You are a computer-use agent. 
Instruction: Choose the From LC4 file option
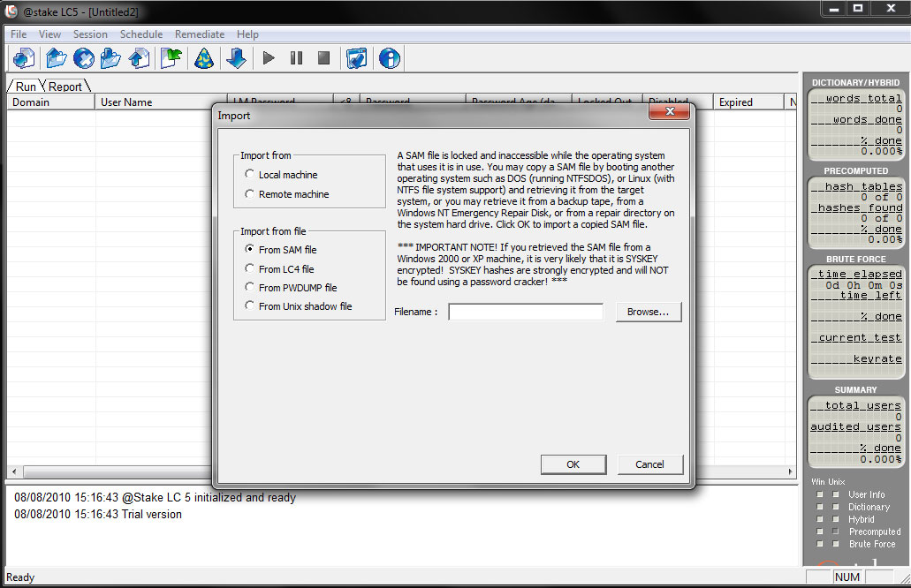coord(251,269)
